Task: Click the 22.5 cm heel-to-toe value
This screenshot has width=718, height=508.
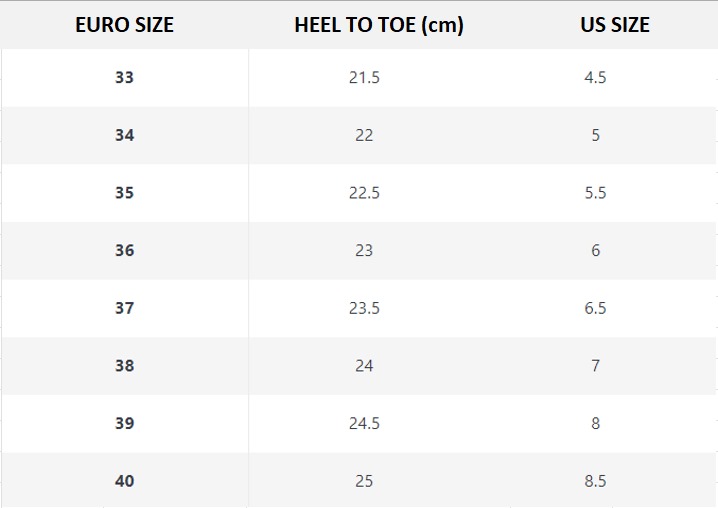Action: tap(364, 193)
